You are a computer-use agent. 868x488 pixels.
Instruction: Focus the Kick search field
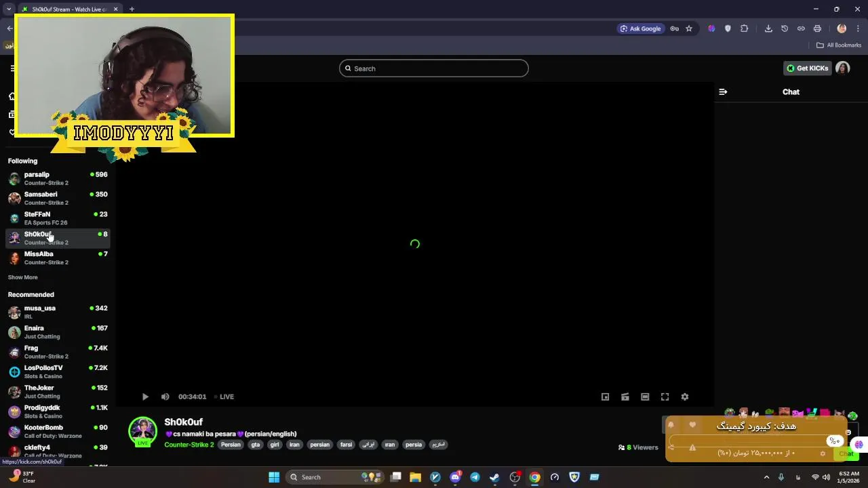click(434, 68)
